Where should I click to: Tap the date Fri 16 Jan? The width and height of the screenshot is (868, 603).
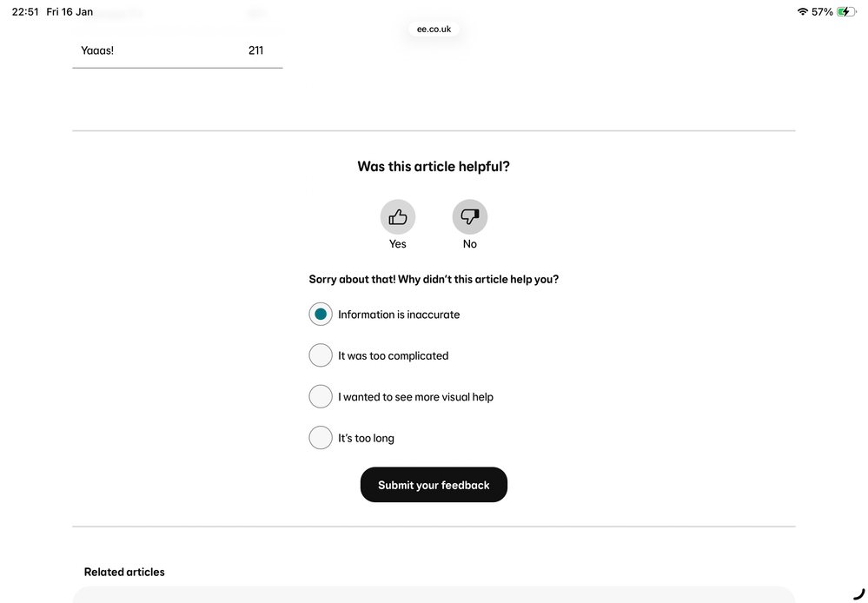pos(70,11)
